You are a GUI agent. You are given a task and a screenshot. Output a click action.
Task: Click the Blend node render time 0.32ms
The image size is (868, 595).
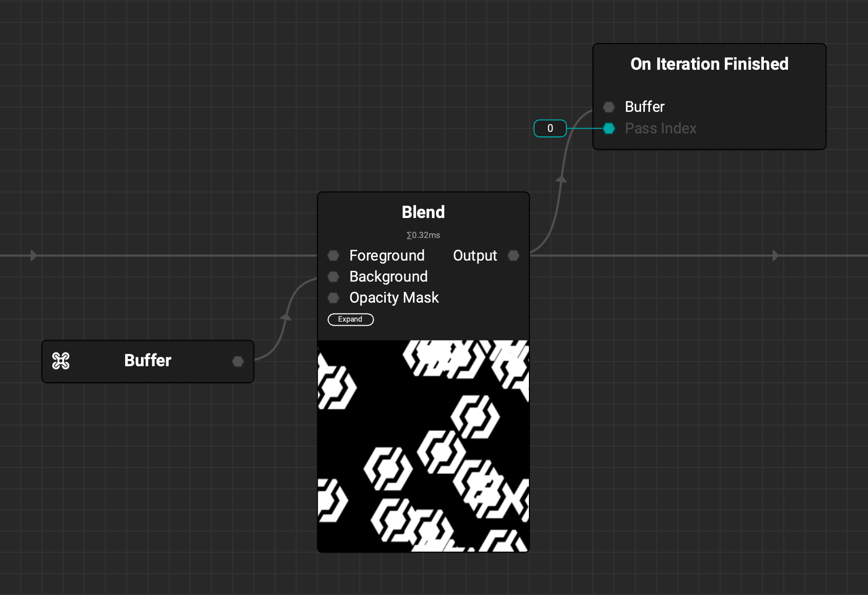point(423,235)
